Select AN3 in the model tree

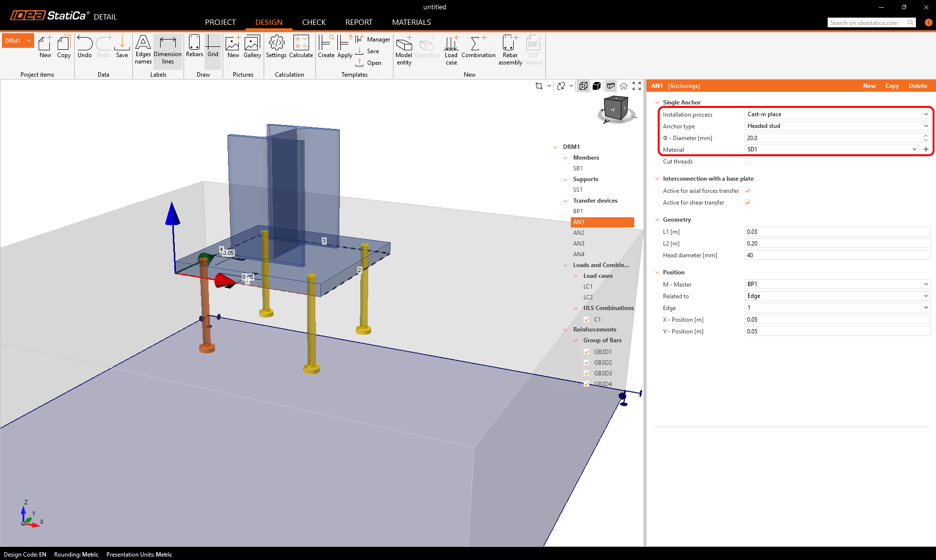coord(579,244)
